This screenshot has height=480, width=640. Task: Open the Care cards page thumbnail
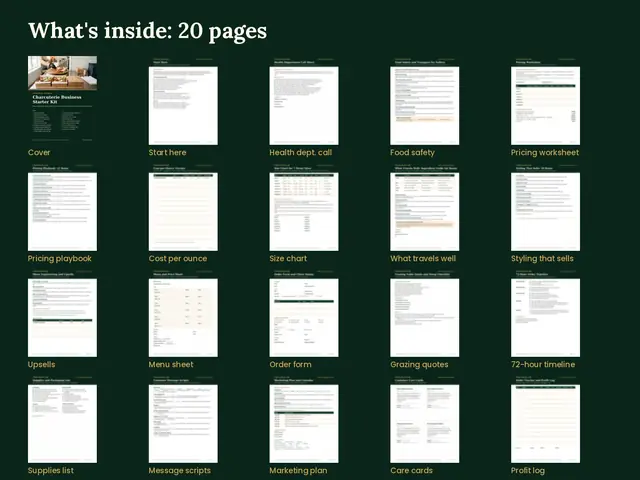click(424, 419)
